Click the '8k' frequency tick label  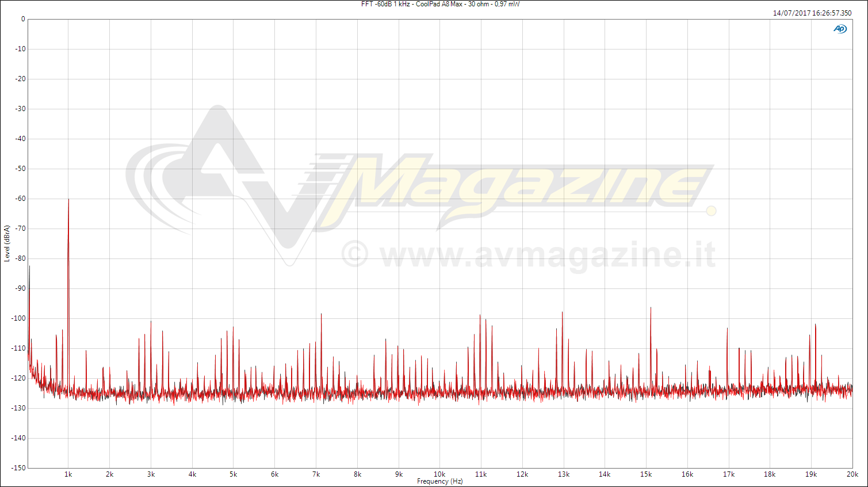pyautogui.click(x=358, y=474)
